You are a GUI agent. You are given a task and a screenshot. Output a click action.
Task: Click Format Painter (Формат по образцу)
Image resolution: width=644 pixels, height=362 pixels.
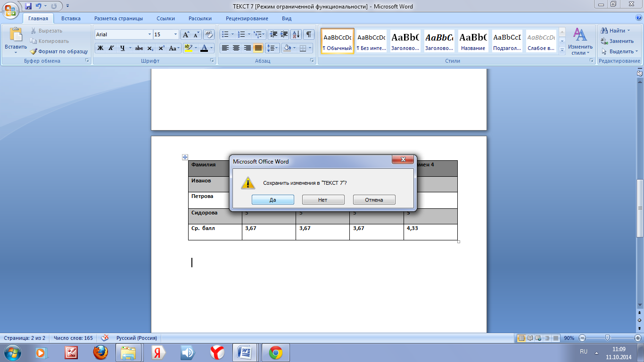(x=59, y=51)
